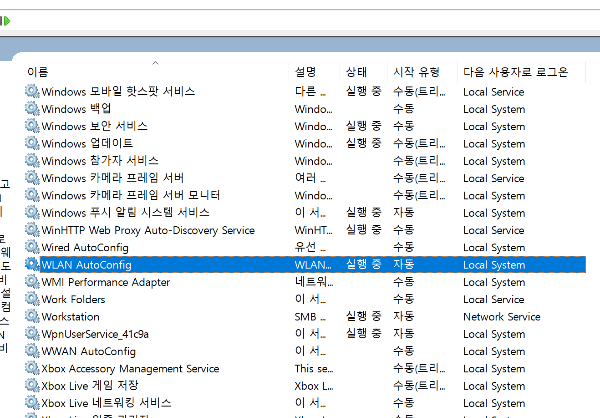Click gear icon of Windows 모바일 핫스팟 서비스

(32, 91)
